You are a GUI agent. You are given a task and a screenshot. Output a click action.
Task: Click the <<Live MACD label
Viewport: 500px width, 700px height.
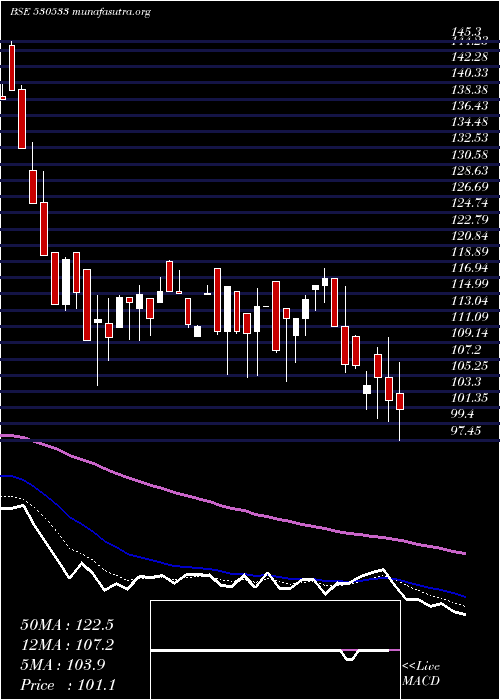click(x=421, y=673)
